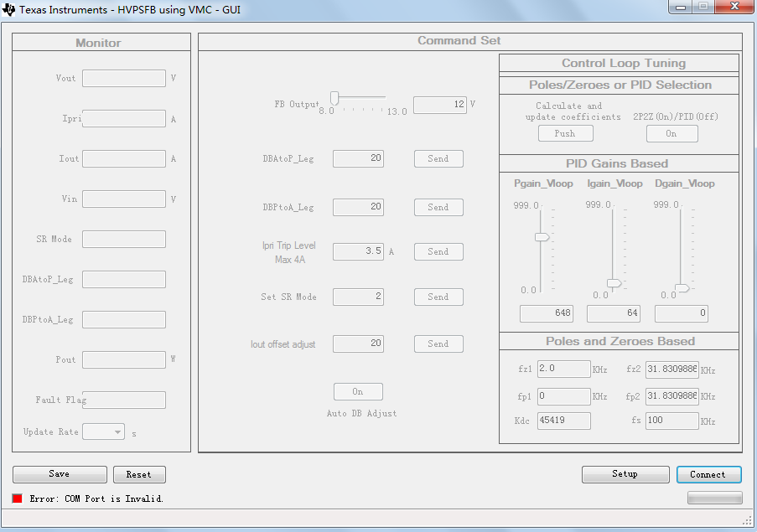
Task: Click the Monitor DBPtoA_Leg readout field
Action: 124,319
